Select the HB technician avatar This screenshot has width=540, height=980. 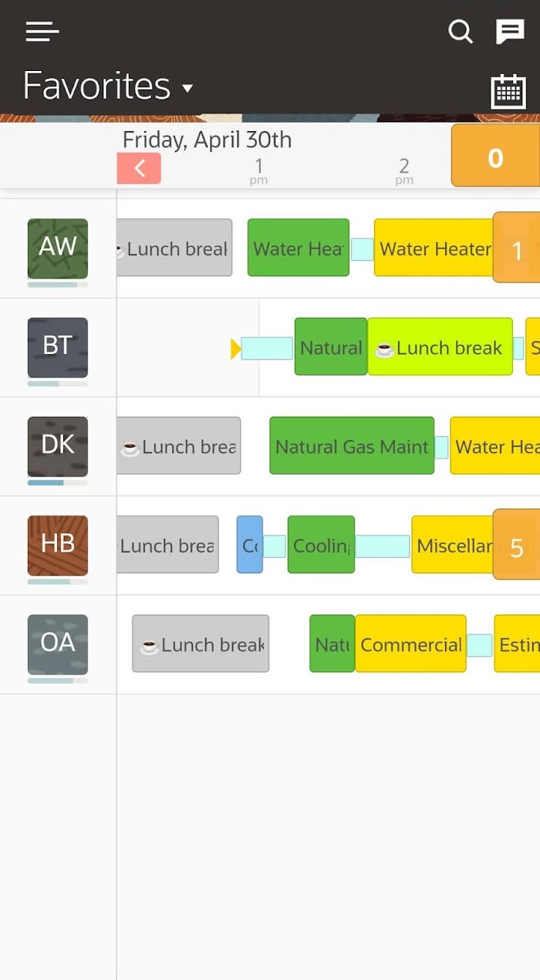coord(58,545)
